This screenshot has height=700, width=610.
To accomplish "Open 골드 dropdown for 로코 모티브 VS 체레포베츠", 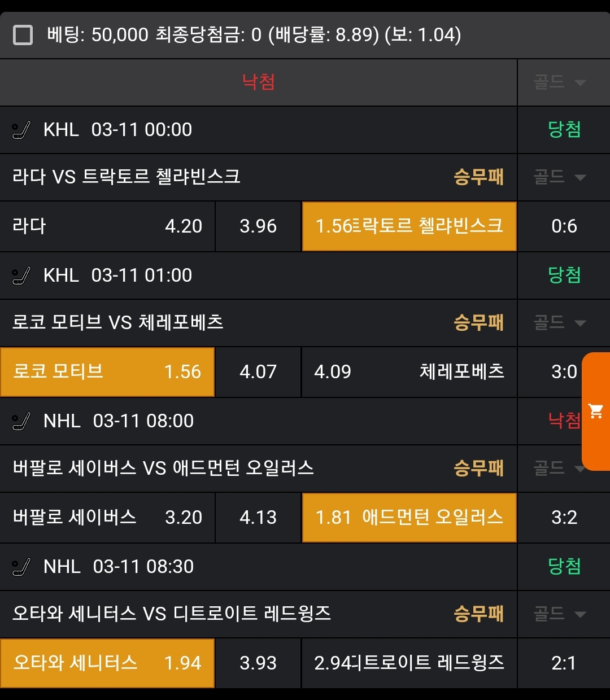I will (560, 323).
